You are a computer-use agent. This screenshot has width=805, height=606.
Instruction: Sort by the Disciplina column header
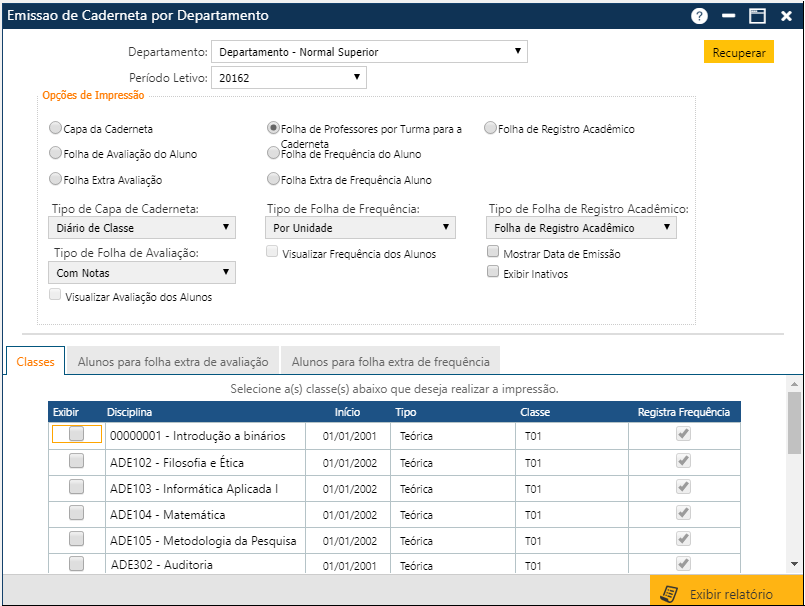coord(131,412)
